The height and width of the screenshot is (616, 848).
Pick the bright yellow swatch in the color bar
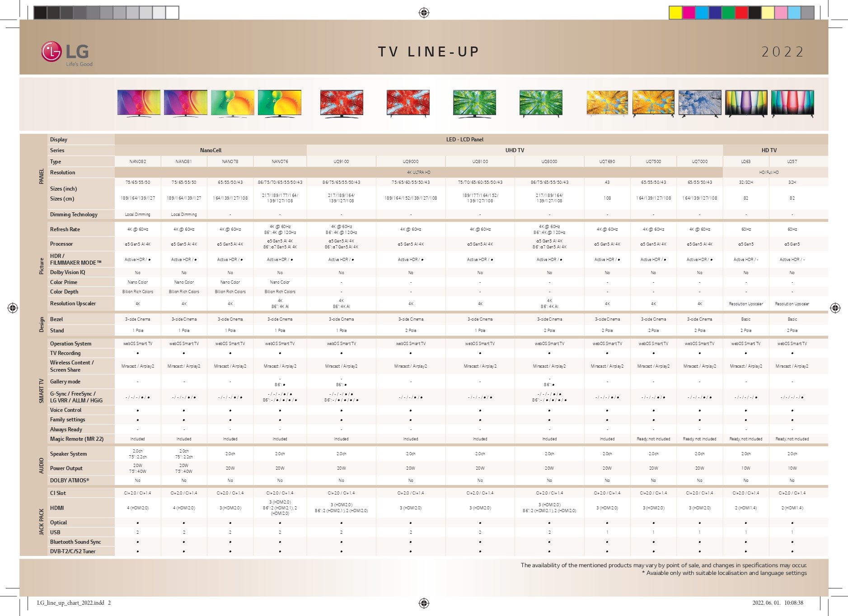pyautogui.click(x=676, y=13)
